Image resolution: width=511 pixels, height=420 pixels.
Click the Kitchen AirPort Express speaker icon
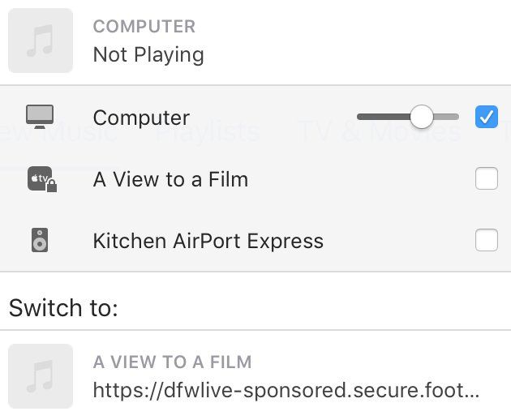pos(39,241)
